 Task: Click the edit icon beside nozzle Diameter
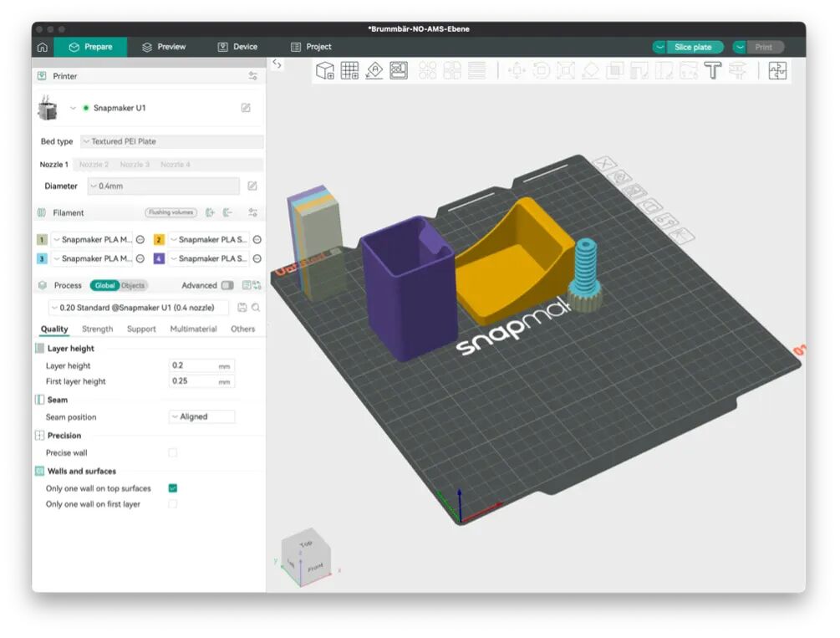click(x=252, y=186)
